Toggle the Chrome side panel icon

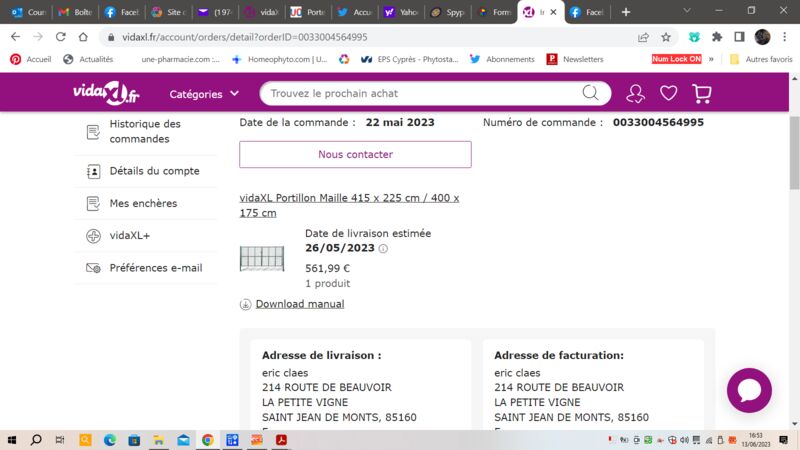coord(739,37)
